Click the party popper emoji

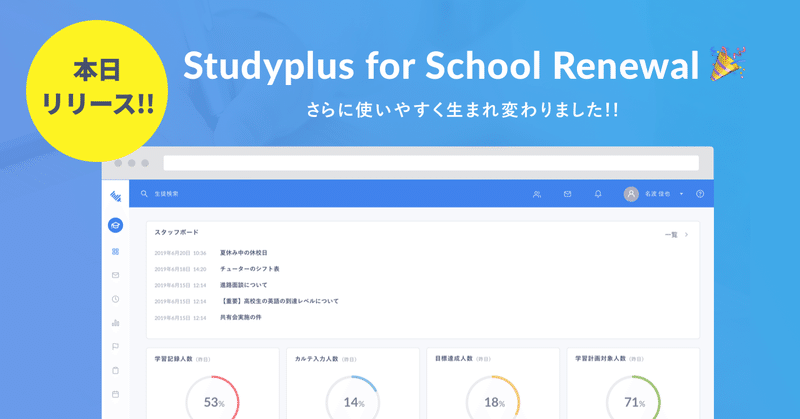[728, 64]
